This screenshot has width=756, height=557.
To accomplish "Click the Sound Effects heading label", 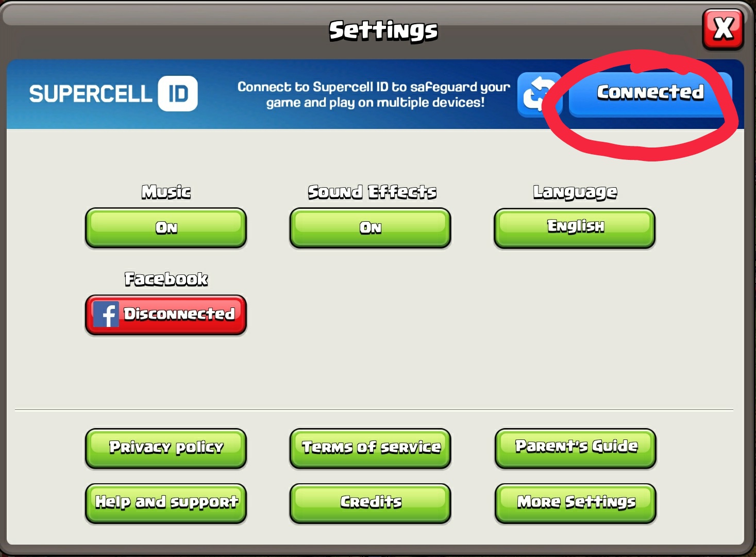I will 372,192.
